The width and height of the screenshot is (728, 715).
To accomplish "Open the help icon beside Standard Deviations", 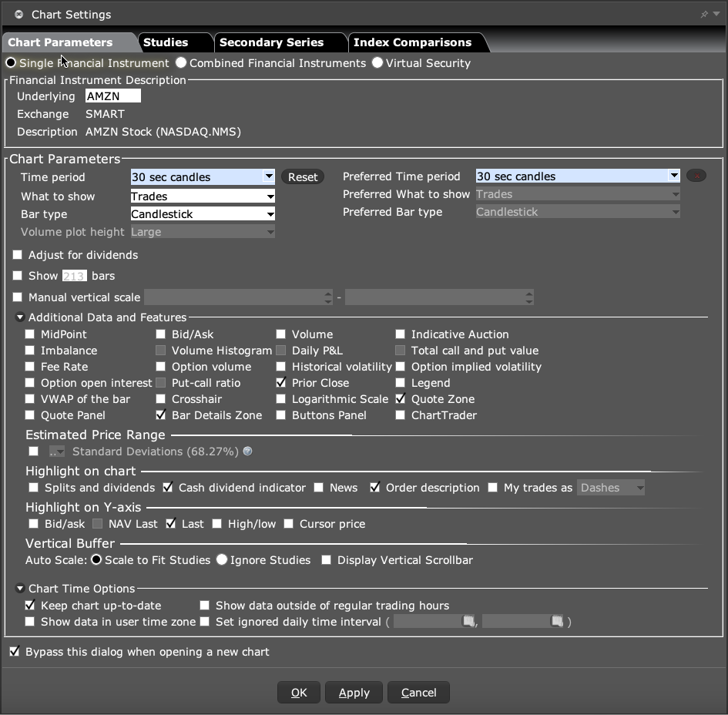I will coord(248,451).
